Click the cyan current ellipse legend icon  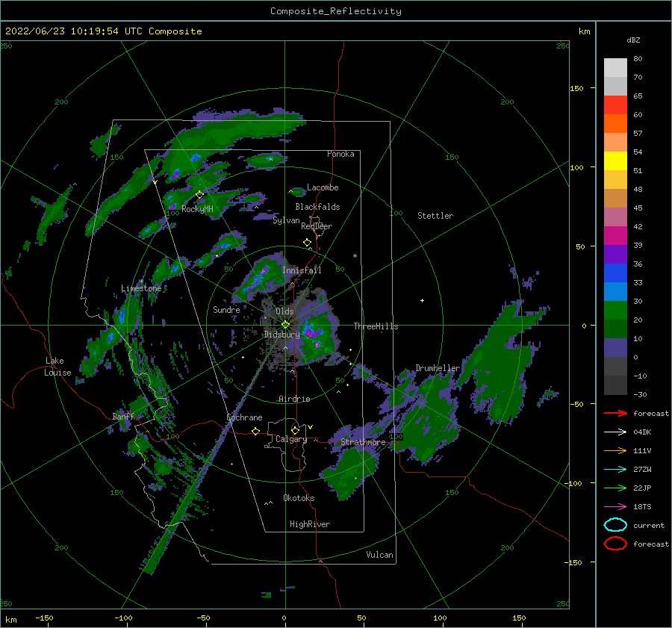615,525
